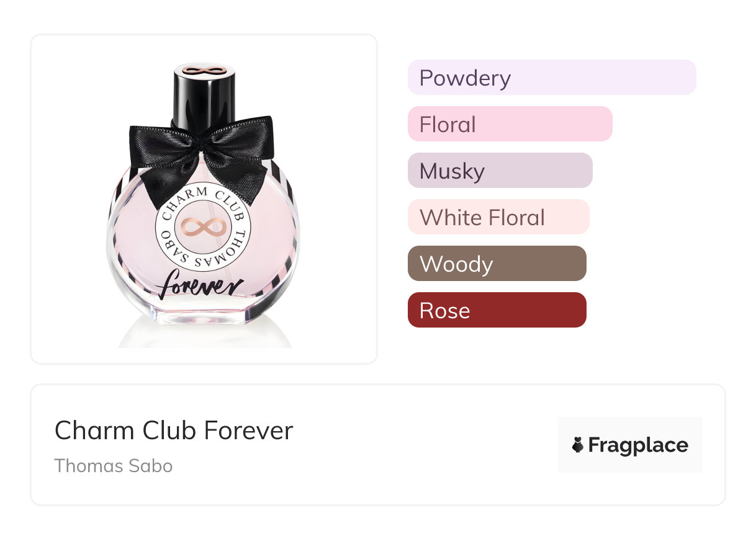
Task: Click the Musky accord bar
Action: 500,171
